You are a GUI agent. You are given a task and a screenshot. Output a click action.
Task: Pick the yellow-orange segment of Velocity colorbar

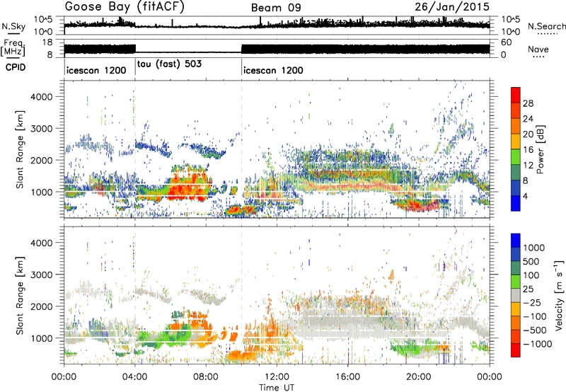tap(516, 309)
